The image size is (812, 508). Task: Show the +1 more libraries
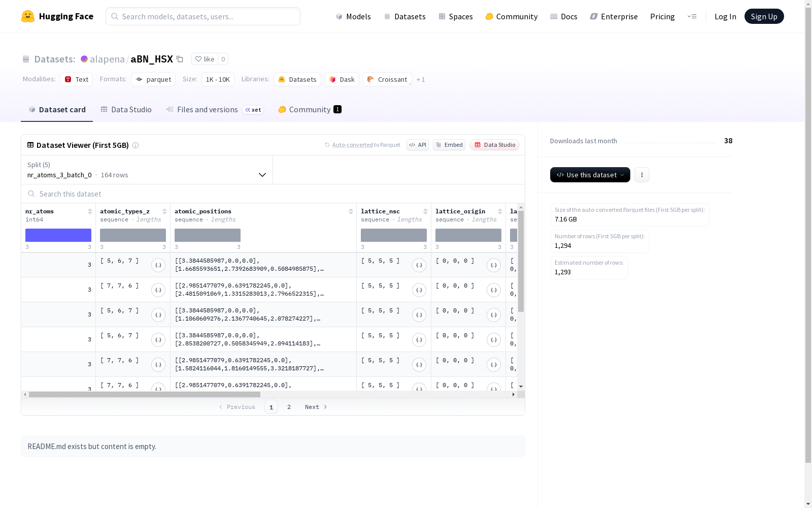[421, 80]
